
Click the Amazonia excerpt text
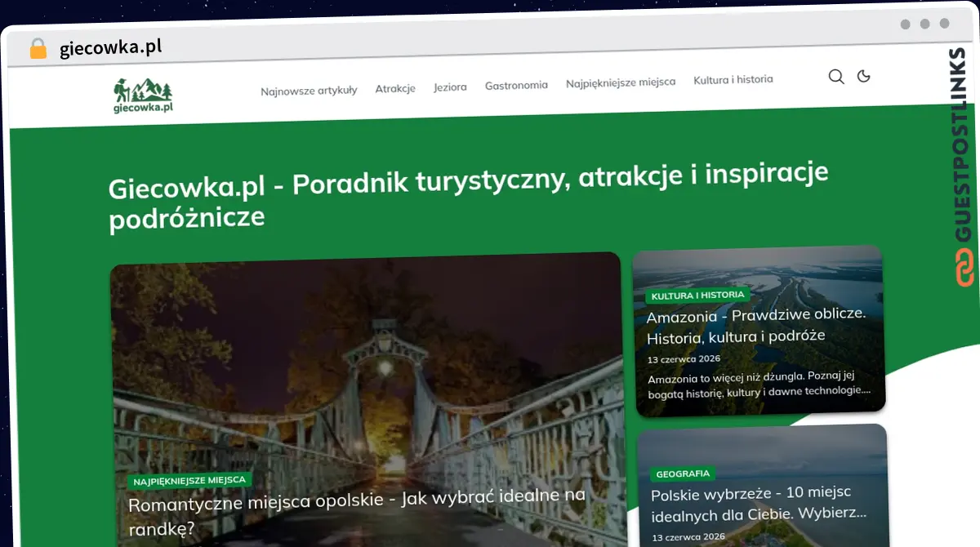[758, 385]
